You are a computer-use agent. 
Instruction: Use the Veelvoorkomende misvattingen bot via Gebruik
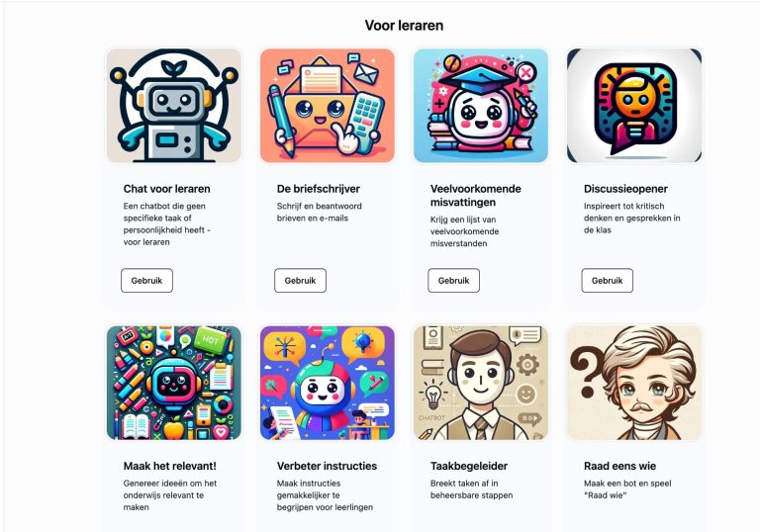(453, 281)
